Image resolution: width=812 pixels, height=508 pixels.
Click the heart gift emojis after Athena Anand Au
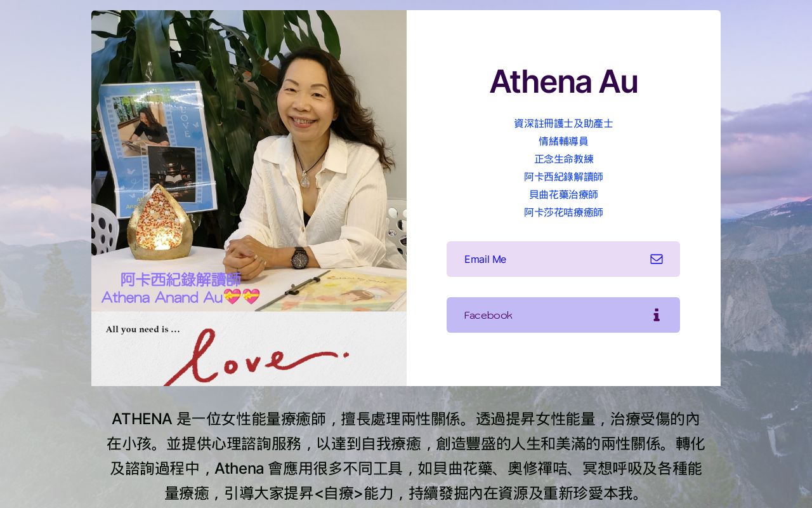pos(242,297)
